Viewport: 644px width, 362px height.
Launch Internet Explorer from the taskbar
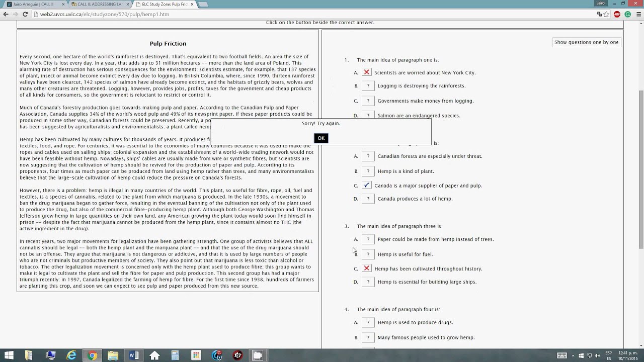pos(72,355)
